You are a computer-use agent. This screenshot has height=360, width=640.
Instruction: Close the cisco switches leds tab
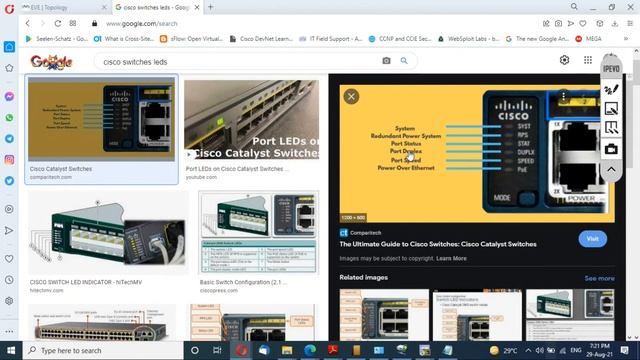197,7
